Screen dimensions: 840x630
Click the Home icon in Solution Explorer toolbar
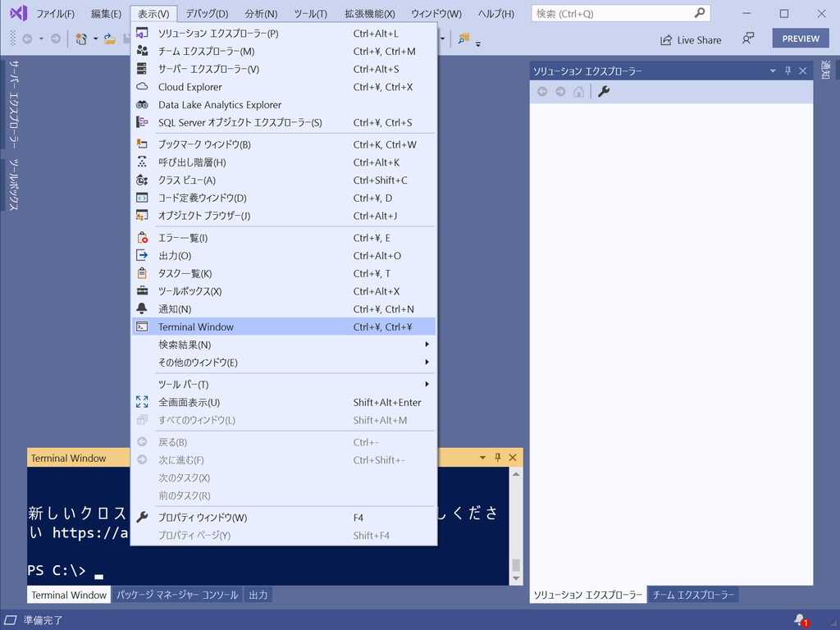pyautogui.click(x=579, y=91)
